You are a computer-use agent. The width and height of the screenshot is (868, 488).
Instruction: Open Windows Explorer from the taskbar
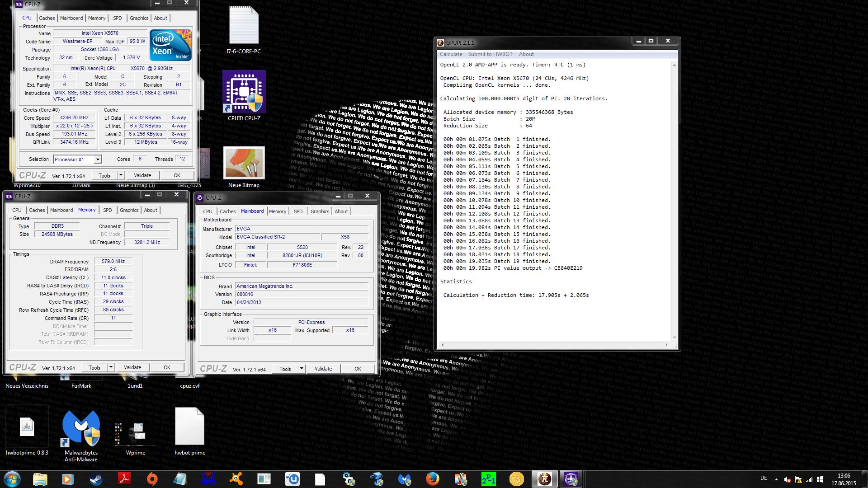[x=40, y=479]
